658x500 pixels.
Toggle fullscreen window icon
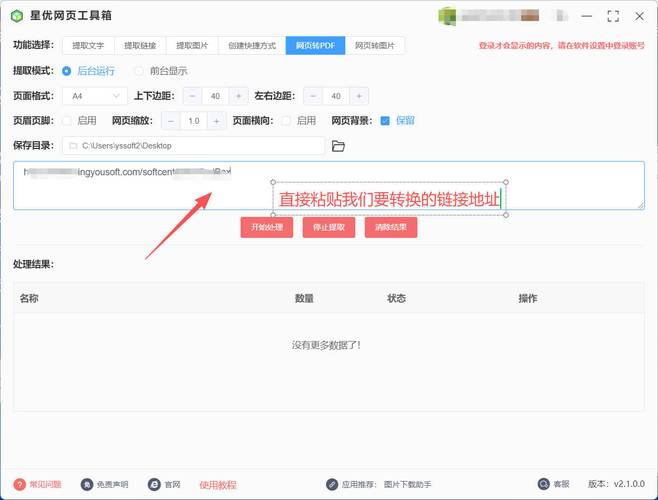click(613, 16)
